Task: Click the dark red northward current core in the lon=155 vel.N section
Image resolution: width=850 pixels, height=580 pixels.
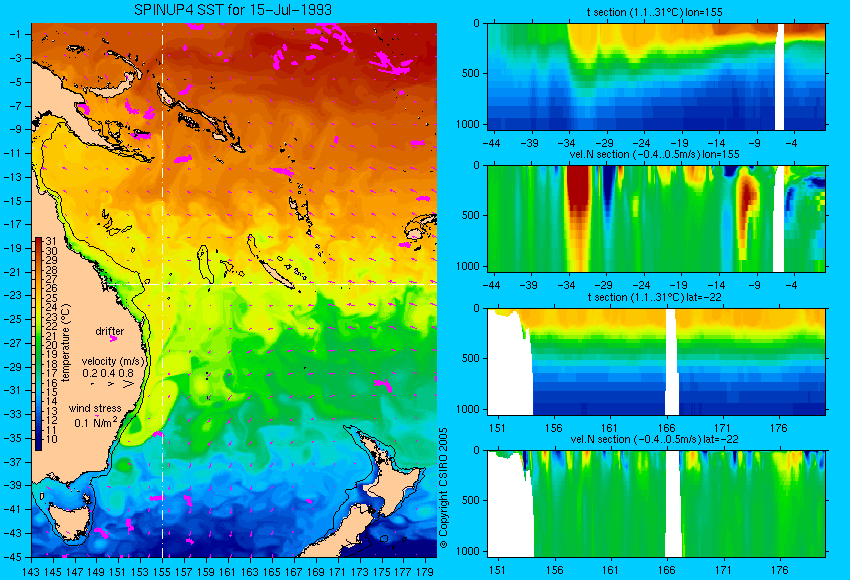Action: pos(578,190)
